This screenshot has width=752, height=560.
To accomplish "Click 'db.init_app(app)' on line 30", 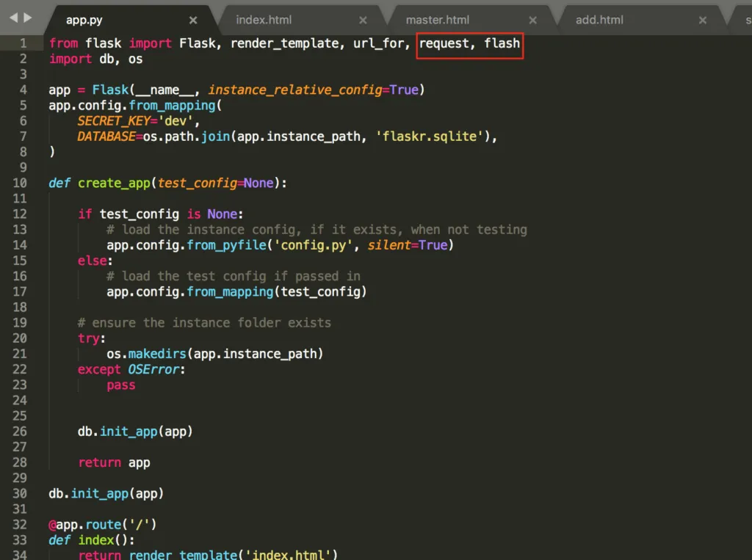I will 106,494.
